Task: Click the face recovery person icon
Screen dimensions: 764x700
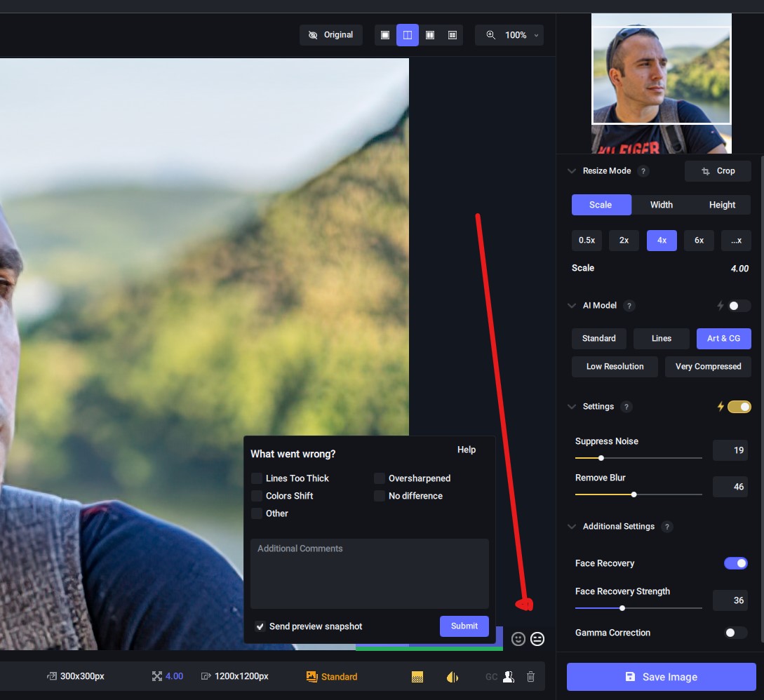Action: (509, 677)
